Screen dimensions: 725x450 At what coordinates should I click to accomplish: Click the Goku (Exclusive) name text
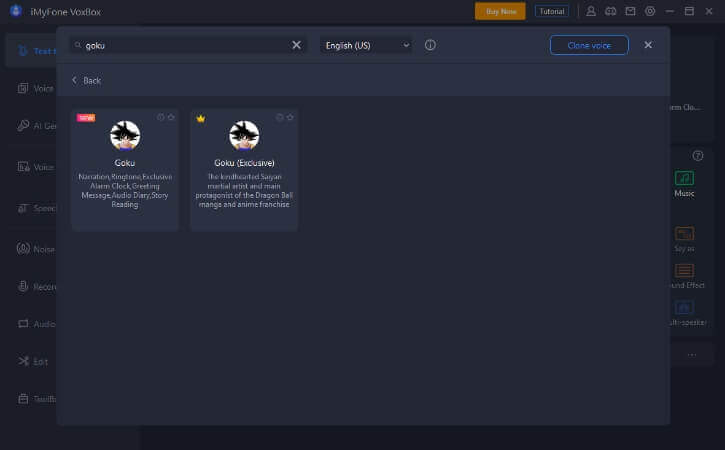click(244, 163)
